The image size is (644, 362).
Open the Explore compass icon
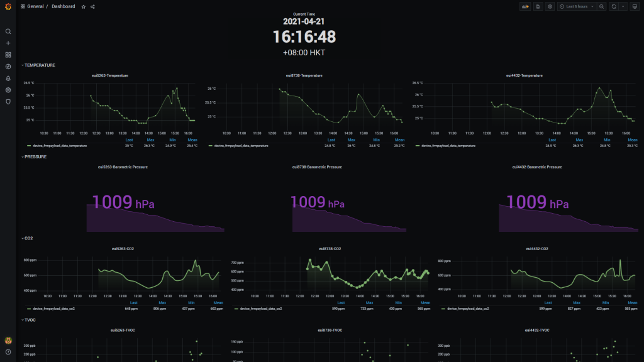[8, 67]
